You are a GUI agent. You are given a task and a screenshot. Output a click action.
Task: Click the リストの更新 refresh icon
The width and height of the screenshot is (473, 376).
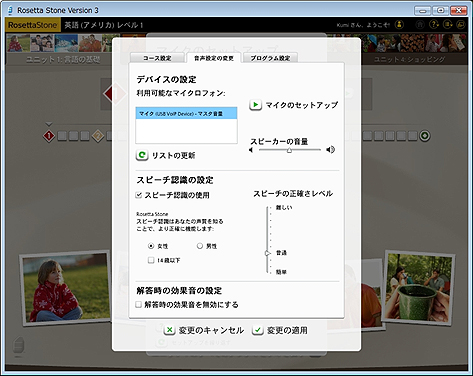pos(142,155)
